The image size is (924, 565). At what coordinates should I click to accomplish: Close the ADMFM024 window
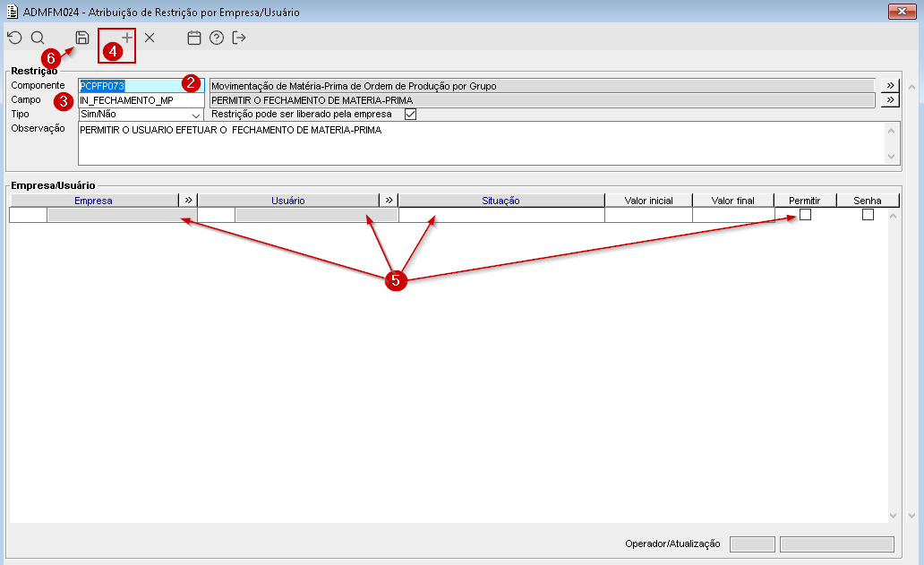(902, 12)
